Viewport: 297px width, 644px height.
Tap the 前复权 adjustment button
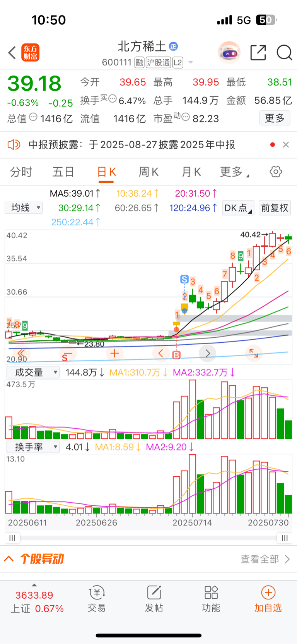[275, 208]
